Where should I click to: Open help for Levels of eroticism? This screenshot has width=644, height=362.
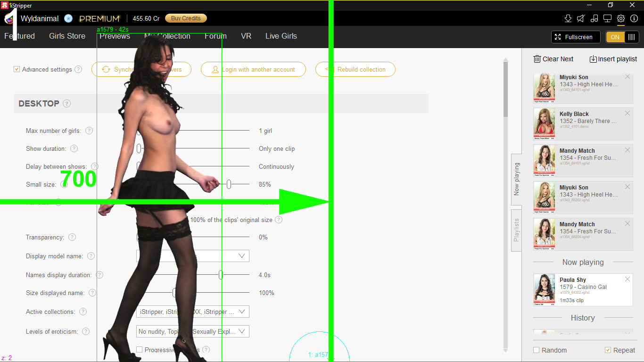click(86, 331)
